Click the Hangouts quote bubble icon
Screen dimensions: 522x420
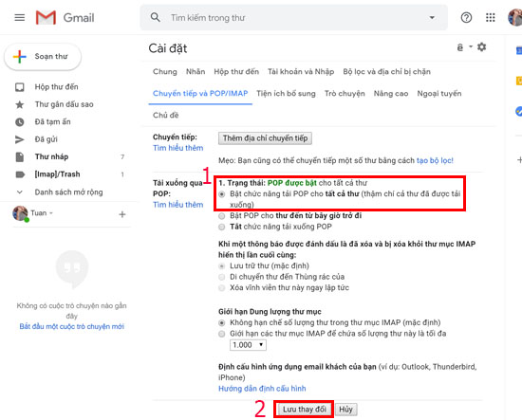click(x=72, y=268)
